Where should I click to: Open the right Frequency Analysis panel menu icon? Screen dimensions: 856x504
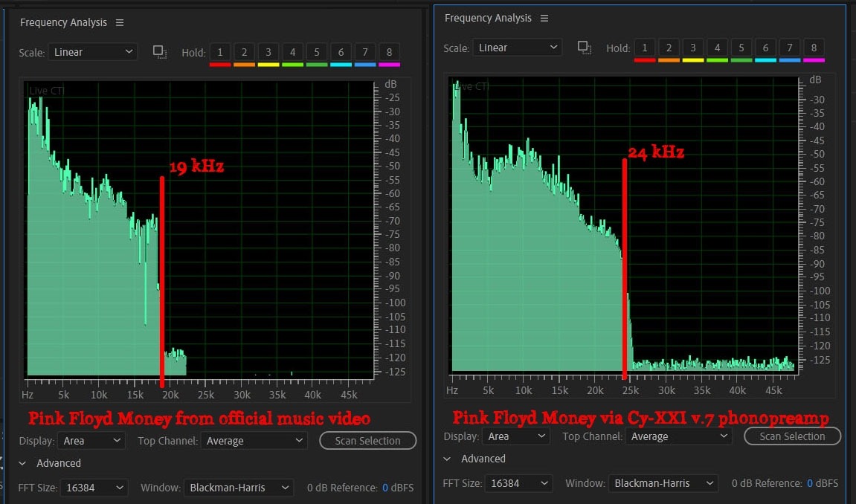(544, 18)
